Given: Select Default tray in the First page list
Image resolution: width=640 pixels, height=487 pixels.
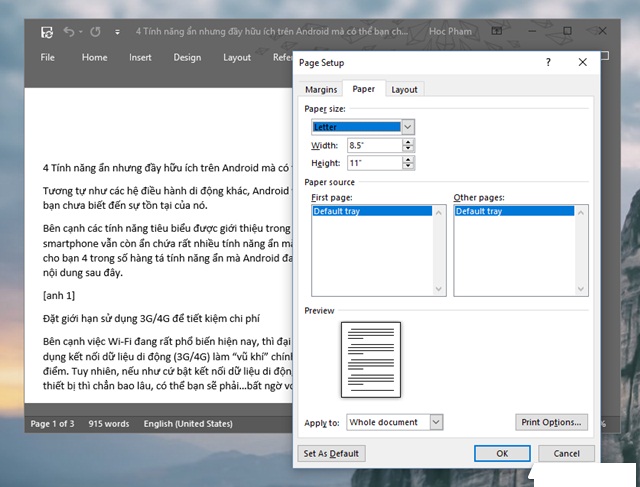Looking at the screenshot, I should (x=339, y=212).
